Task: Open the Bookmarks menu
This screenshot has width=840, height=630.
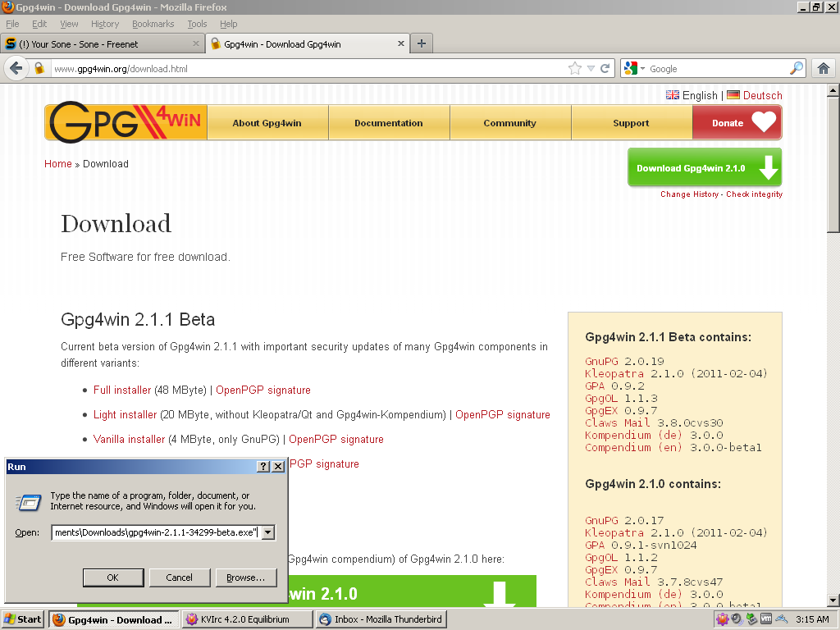Action: pyautogui.click(x=153, y=24)
